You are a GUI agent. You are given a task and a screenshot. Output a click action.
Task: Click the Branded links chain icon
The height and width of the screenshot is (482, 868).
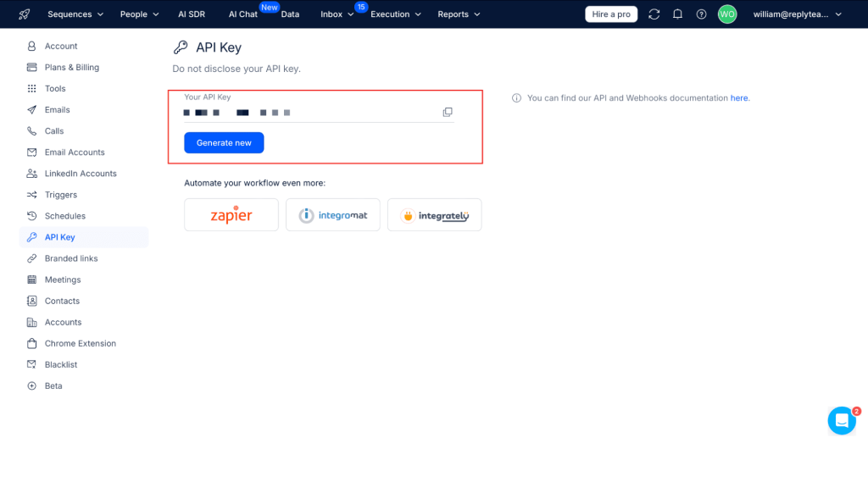[x=31, y=258]
